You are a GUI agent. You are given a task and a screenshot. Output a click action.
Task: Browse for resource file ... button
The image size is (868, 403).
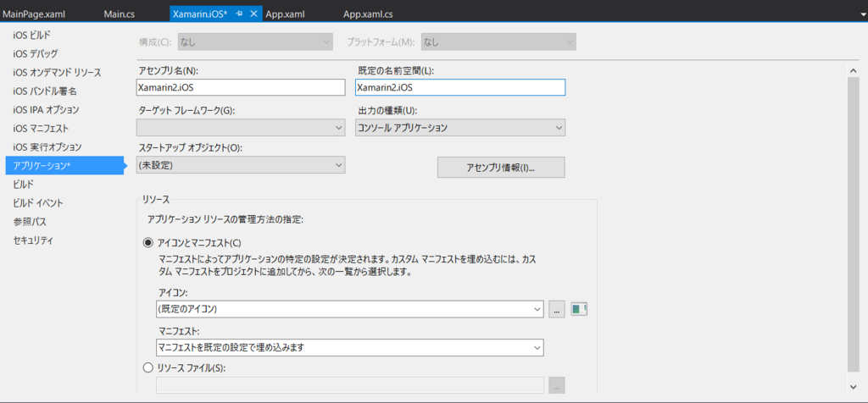click(x=557, y=385)
